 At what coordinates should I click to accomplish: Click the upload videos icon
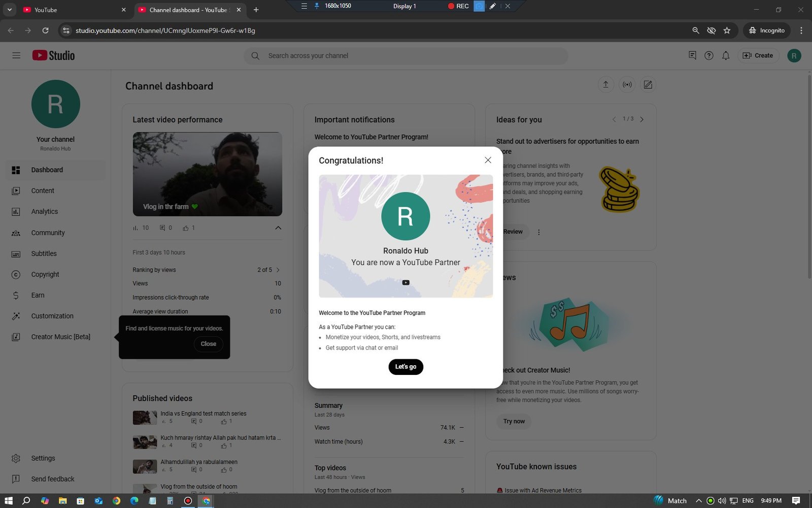pyautogui.click(x=605, y=85)
